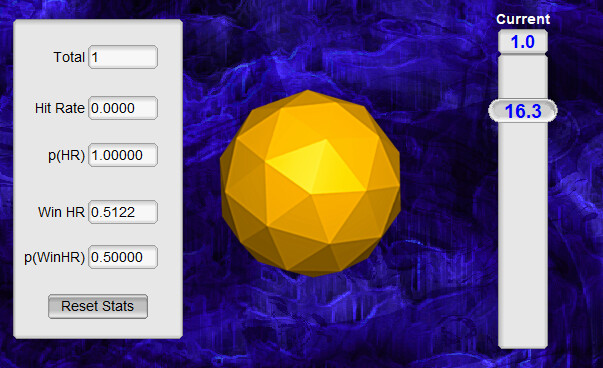This screenshot has width=603, height=368.
Task: Click the golden polyhedron sphere
Action: point(310,183)
